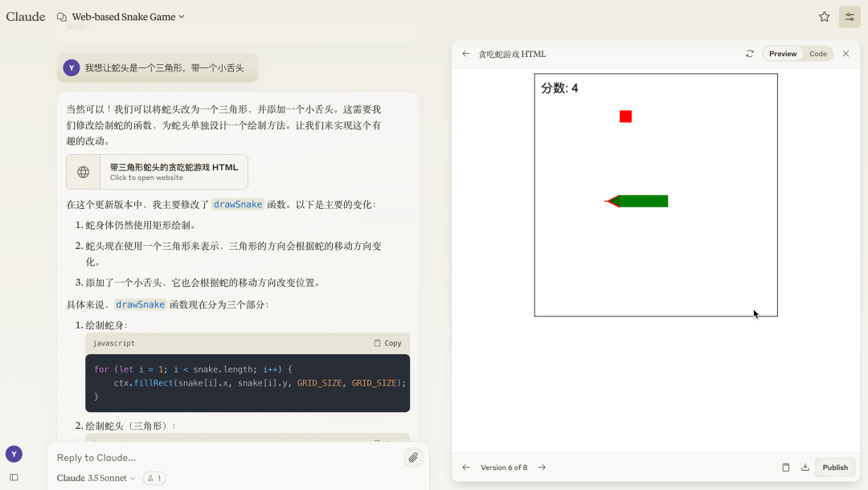Keep Preview mode selected
The height and width of the screenshot is (490, 868).
782,53
